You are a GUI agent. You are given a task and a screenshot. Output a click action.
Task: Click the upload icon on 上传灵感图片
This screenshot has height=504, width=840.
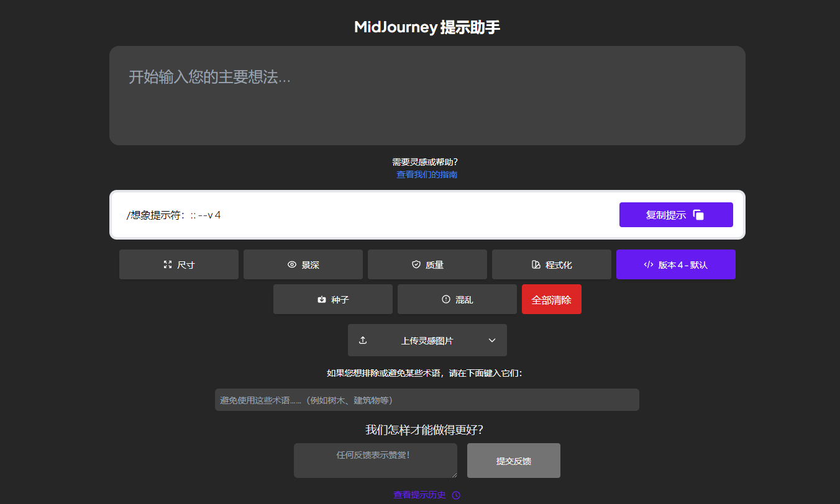(x=362, y=340)
